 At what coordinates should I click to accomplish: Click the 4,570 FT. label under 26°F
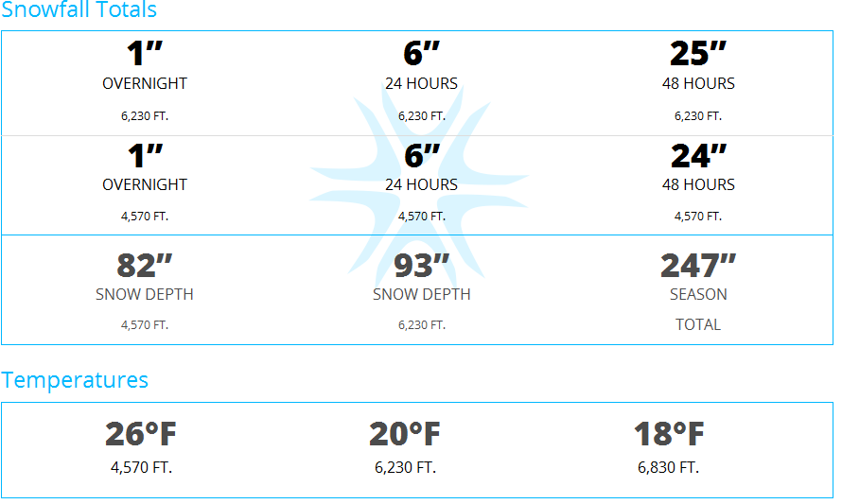[x=141, y=467]
